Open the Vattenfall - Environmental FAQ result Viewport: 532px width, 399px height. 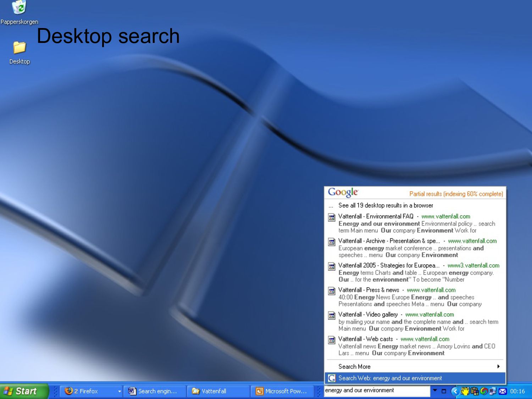[376, 216]
